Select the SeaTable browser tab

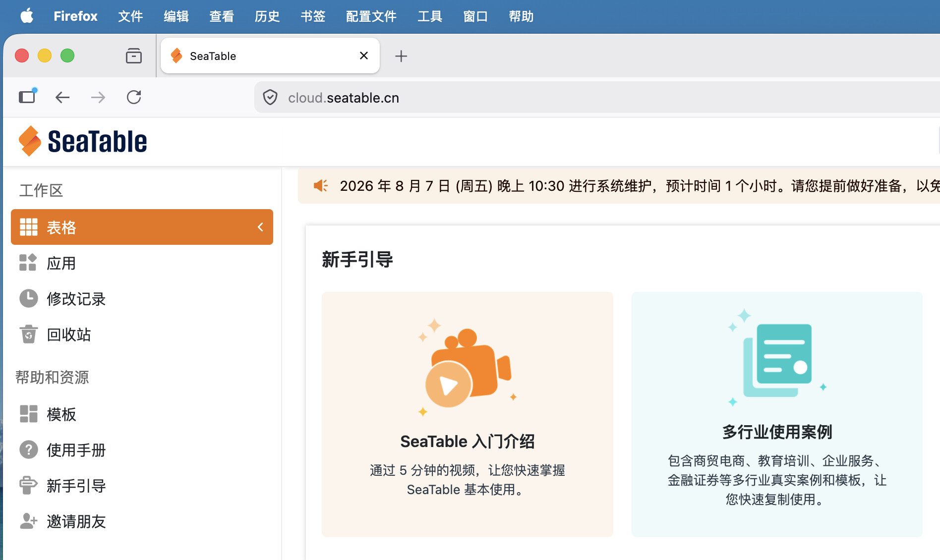coord(270,56)
